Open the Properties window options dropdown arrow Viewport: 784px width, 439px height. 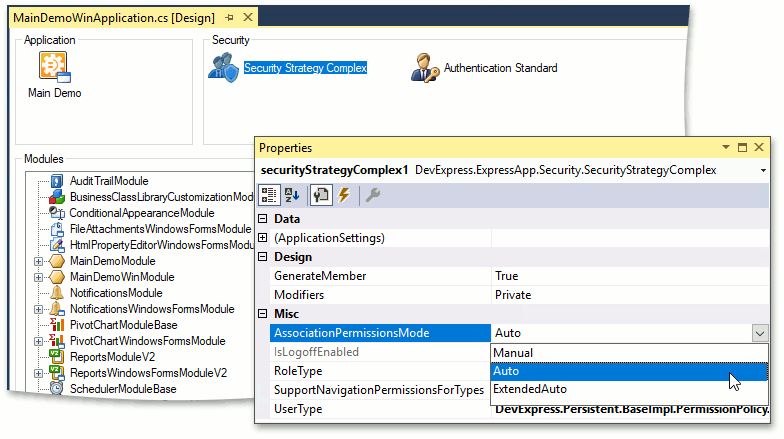[726, 148]
